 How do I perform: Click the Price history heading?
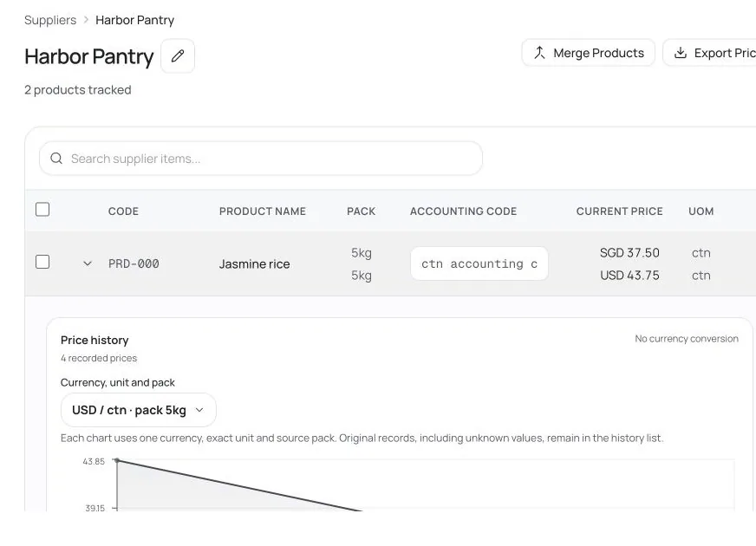(x=94, y=341)
